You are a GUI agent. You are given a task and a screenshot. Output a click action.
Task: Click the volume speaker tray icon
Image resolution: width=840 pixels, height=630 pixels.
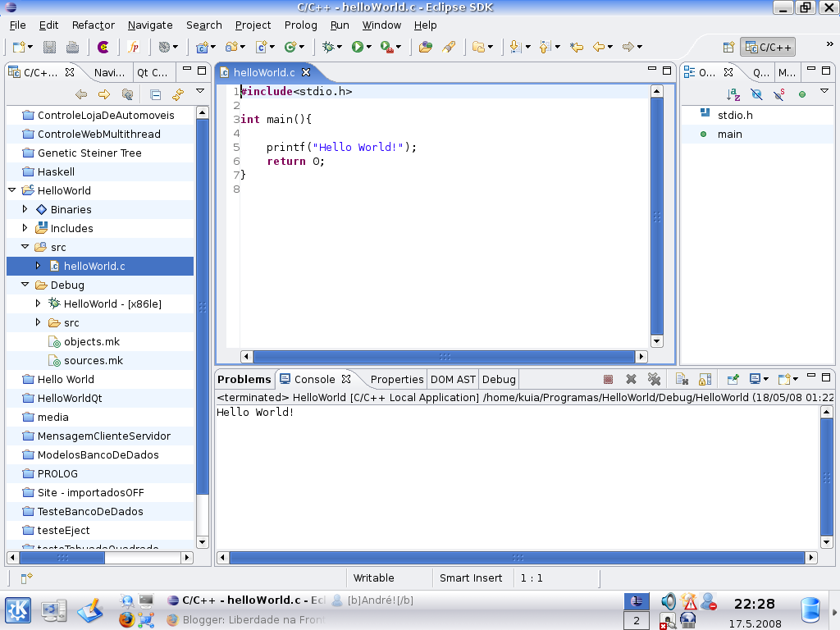(668, 601)
